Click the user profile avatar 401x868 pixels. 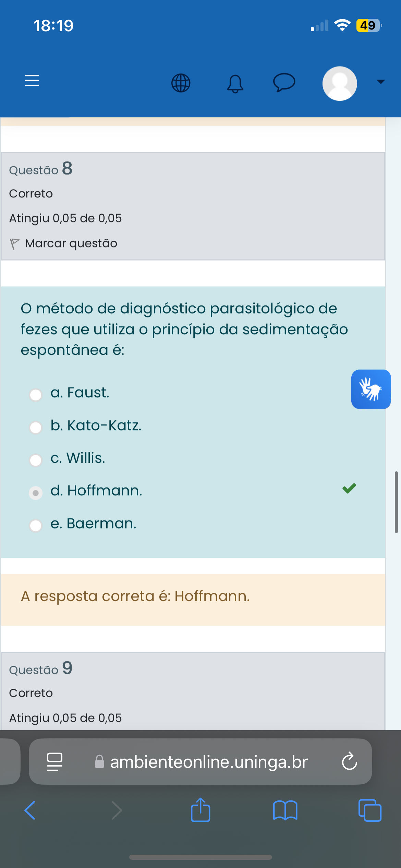(340, 83)
